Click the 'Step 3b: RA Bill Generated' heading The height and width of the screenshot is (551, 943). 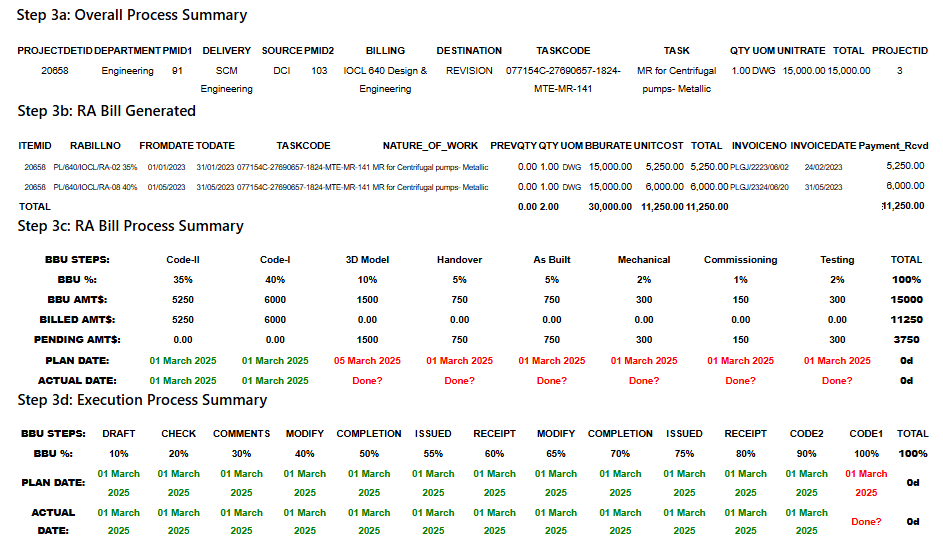coord(107,110)
